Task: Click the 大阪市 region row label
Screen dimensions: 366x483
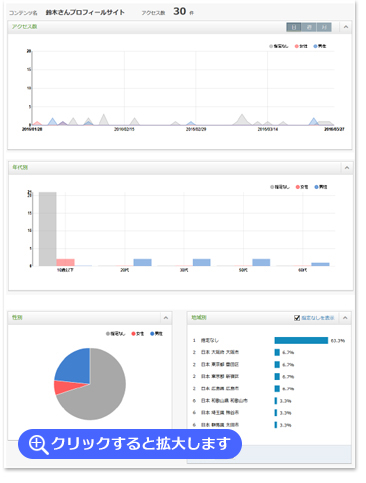Action: coord(220,352)
